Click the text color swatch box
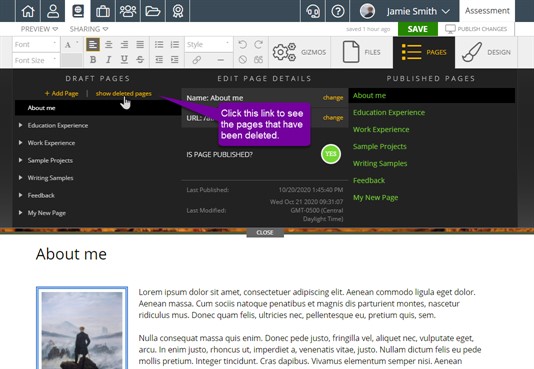Image resolution: width=534 pixels, height=369 pixels. click(72, 60)
